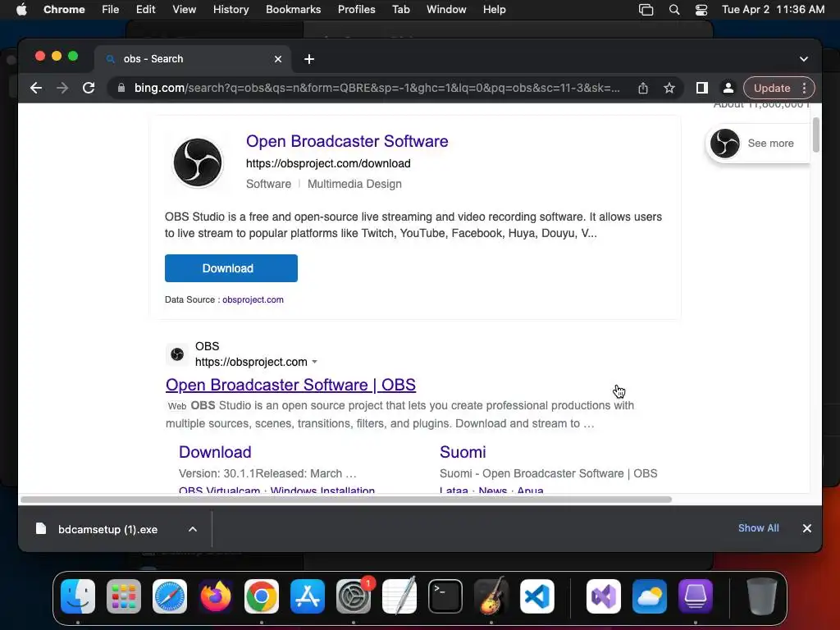Click the date and time in menu bar
This screenshot has height=630, width=840.
773,10
